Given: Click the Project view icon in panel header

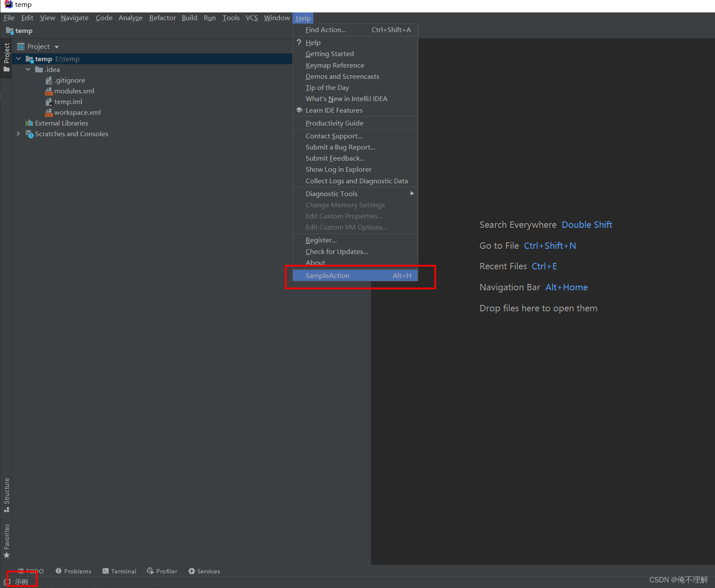Looking at the screenshot, I should (x=21, y=46).
